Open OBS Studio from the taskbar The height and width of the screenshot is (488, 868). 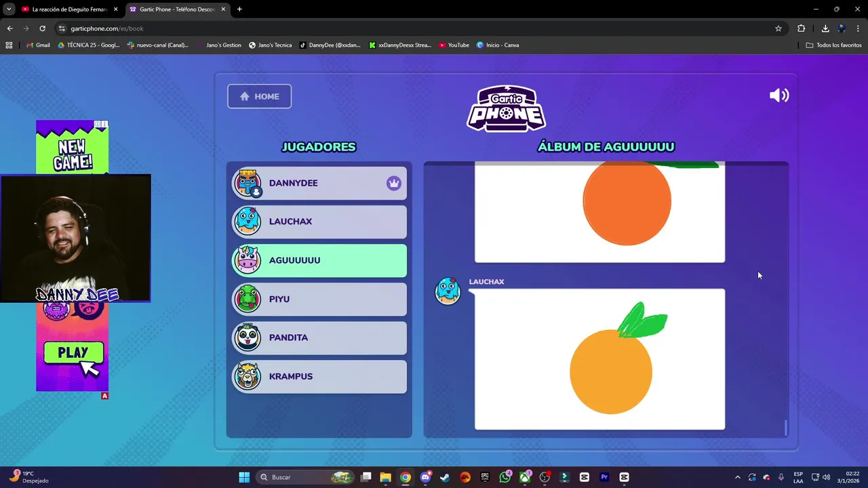[x=545, y=477]
